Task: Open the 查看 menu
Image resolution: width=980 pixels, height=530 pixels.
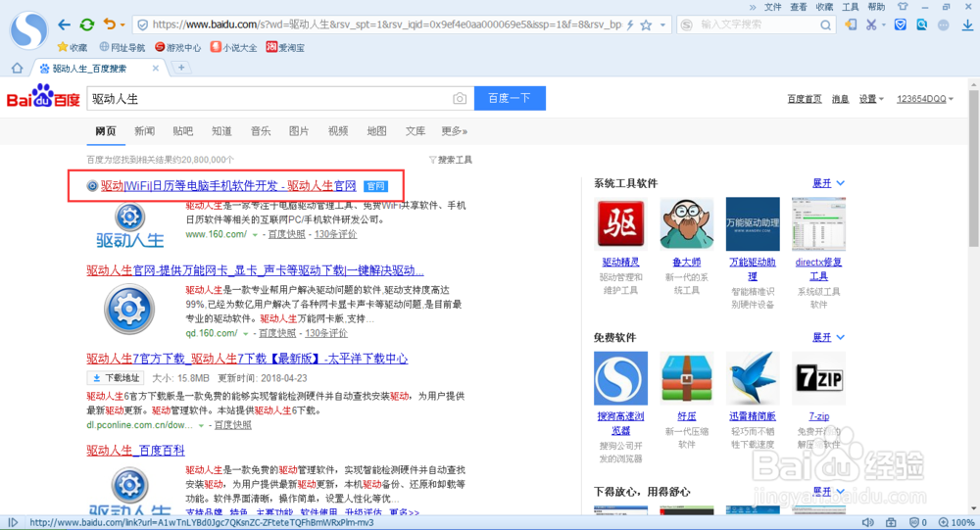Action: point(798,7)
